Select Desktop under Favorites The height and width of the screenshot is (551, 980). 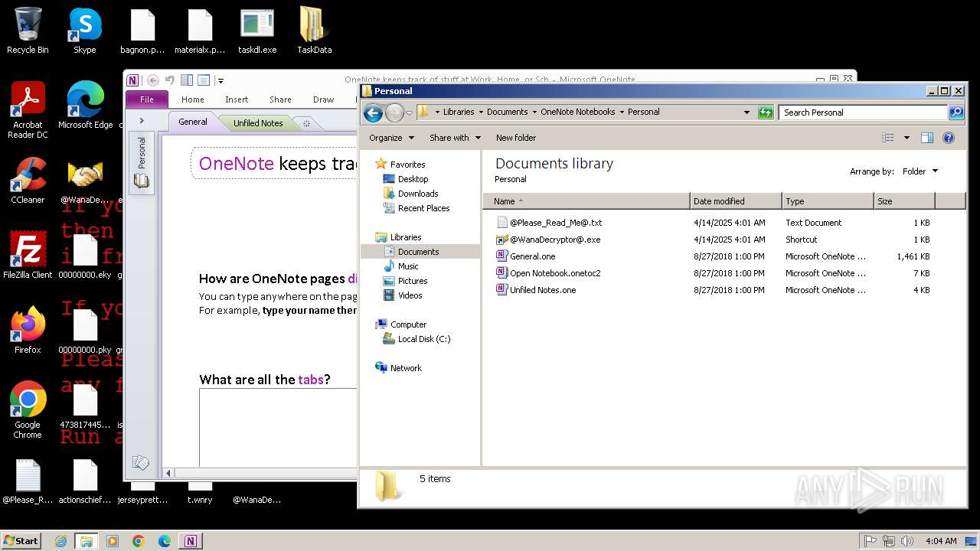[x=412, y=179]
